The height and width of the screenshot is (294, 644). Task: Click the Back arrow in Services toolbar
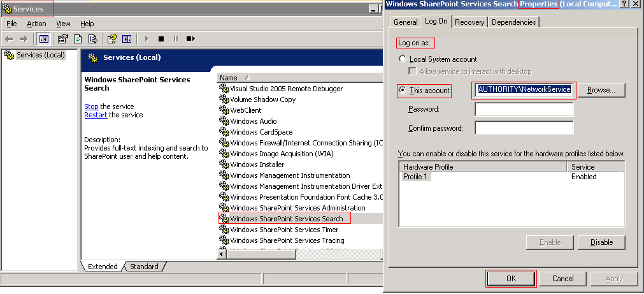9,39
